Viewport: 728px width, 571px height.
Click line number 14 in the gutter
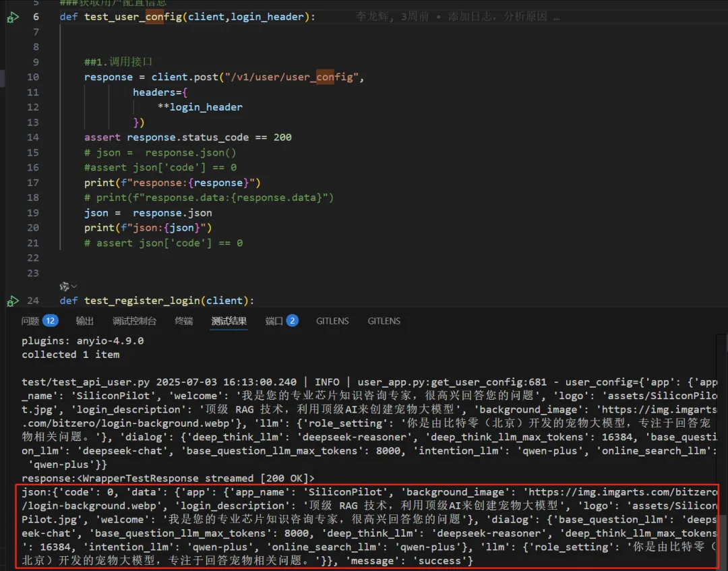coord(33,138)
